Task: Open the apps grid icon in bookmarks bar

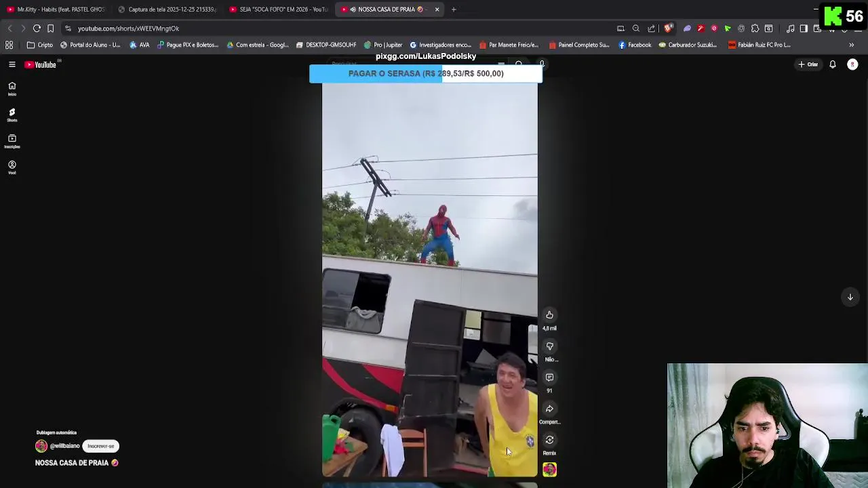Action: pos(9,45)
